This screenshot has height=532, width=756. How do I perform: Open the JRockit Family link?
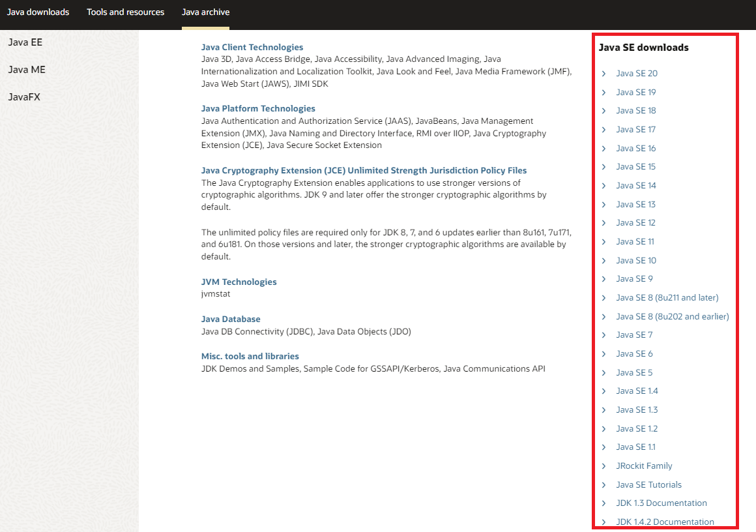(644, 465)
